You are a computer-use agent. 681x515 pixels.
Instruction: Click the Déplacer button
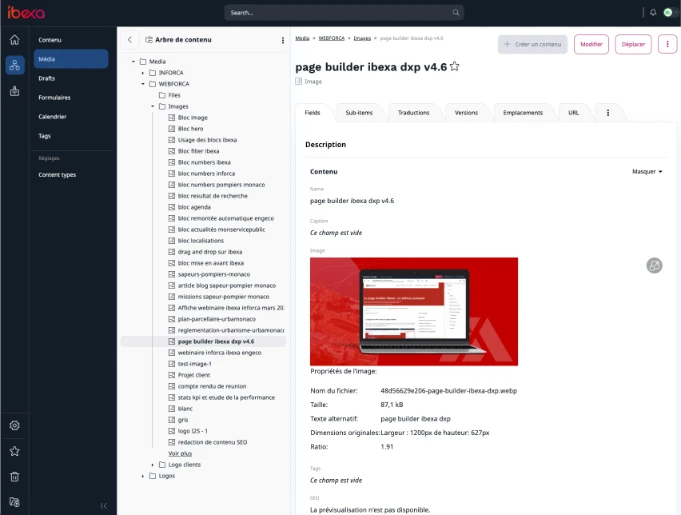pos(633,44)
